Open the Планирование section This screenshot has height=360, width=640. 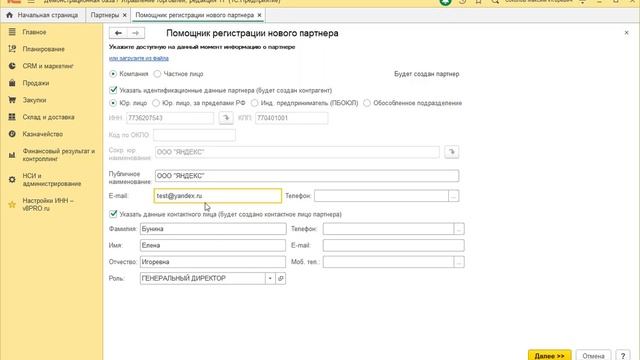pyautogui.click(x=43, y=49)
